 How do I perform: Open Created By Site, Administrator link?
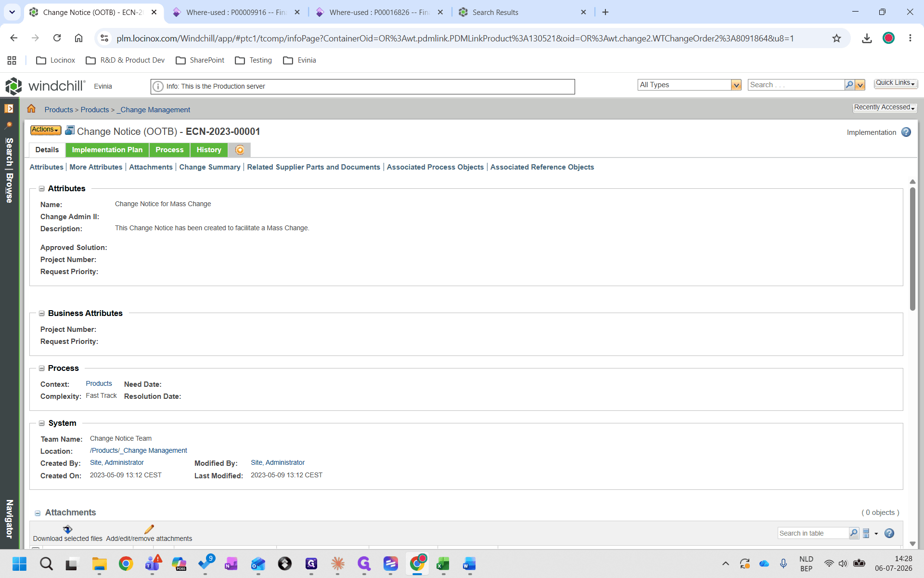click(117, 462)
